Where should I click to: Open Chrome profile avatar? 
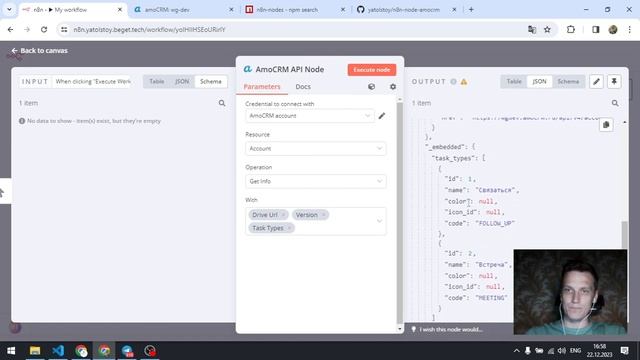[x=613, y=30]
